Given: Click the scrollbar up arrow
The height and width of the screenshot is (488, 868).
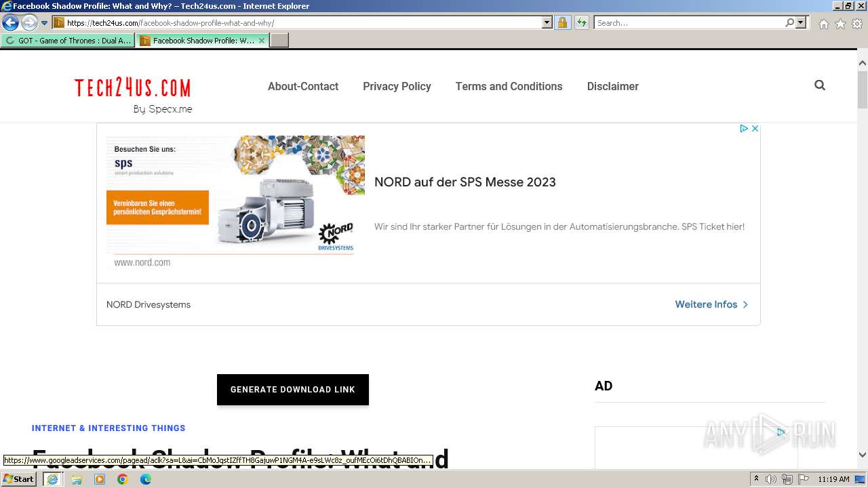Looking at the screenshot, I should coord(862,63).
